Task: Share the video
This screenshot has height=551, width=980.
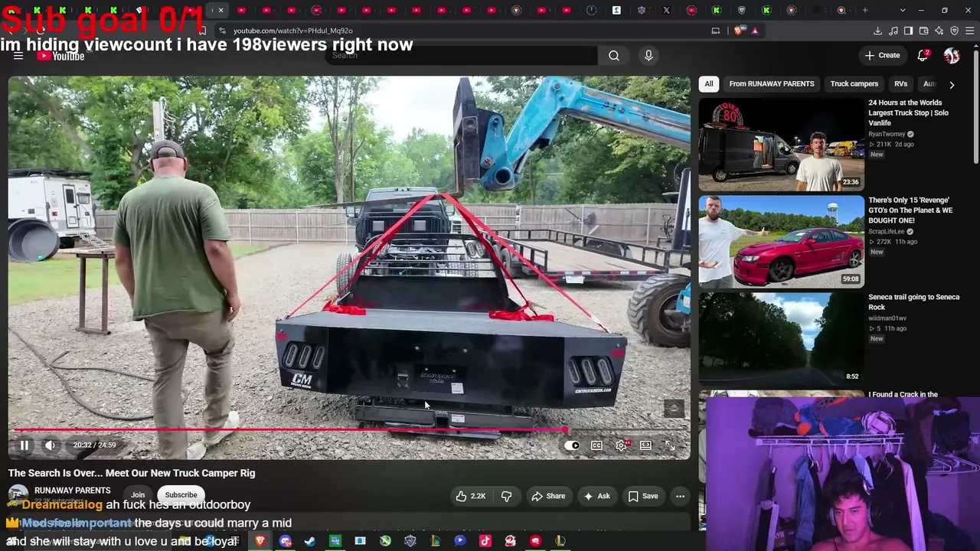Action: click(548, 496)
